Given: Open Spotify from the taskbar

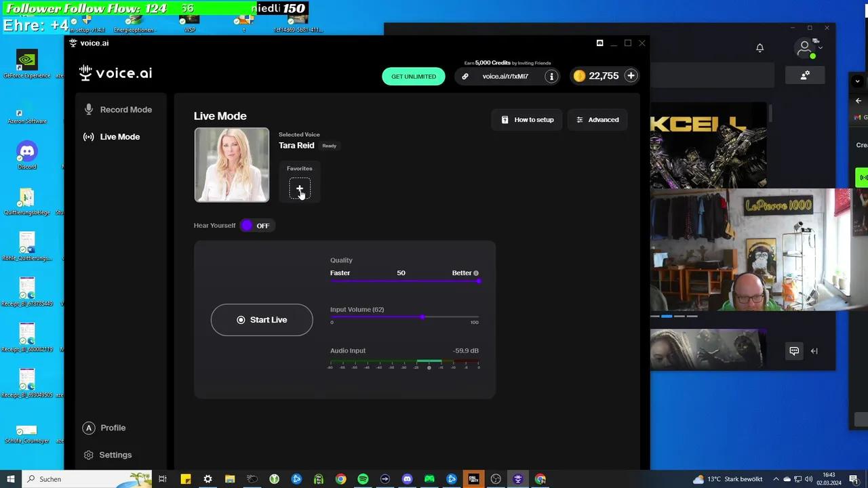Looking at the screenshot, I should [363, 479].
